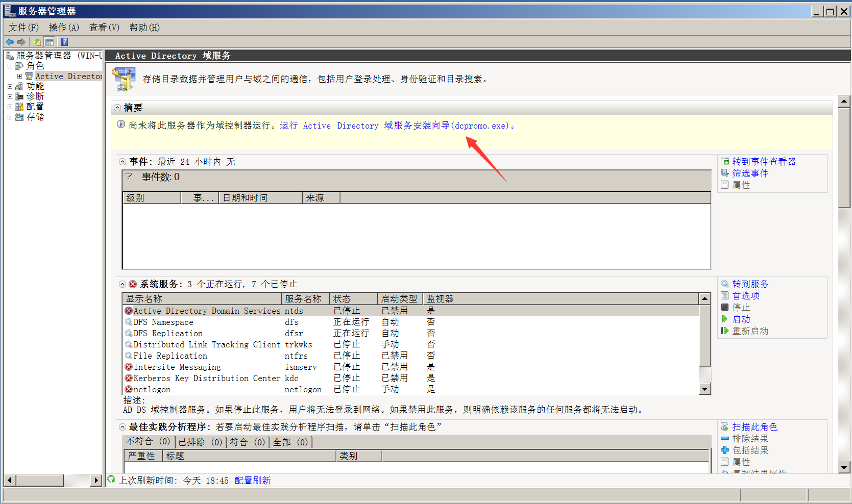
Task: Click the Back arrow toolbar icon
Action: point(10,42)
